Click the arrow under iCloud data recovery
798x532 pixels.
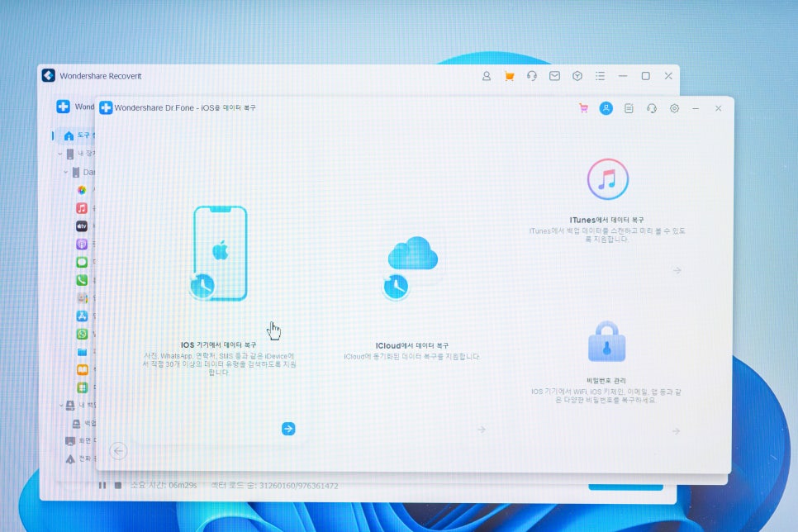coord(481,430)
